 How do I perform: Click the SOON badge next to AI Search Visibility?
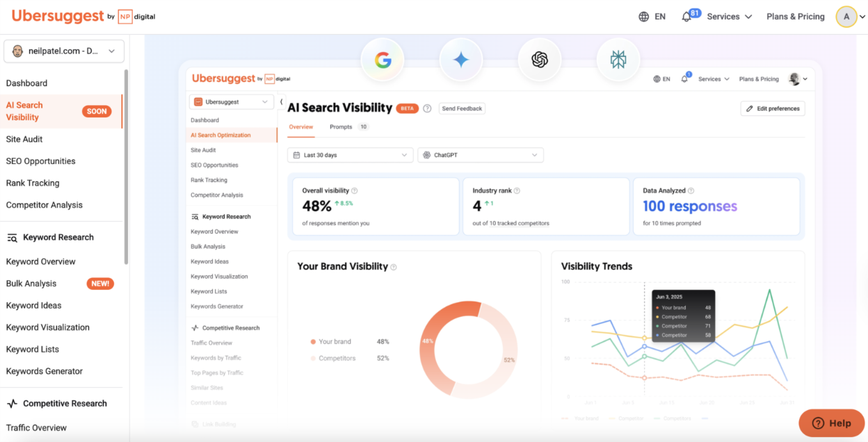pyautogui.click(x=97, y=111)
